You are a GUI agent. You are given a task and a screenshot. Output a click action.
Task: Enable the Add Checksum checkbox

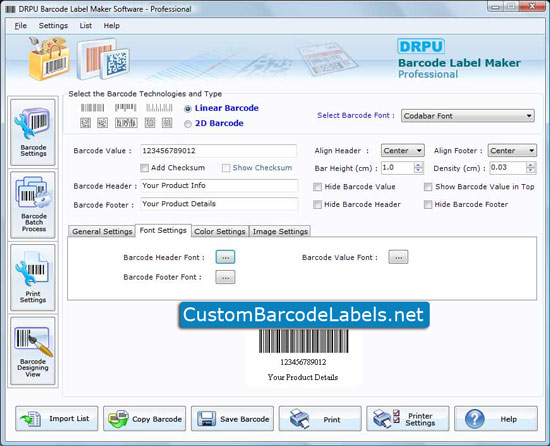(144, 168)
